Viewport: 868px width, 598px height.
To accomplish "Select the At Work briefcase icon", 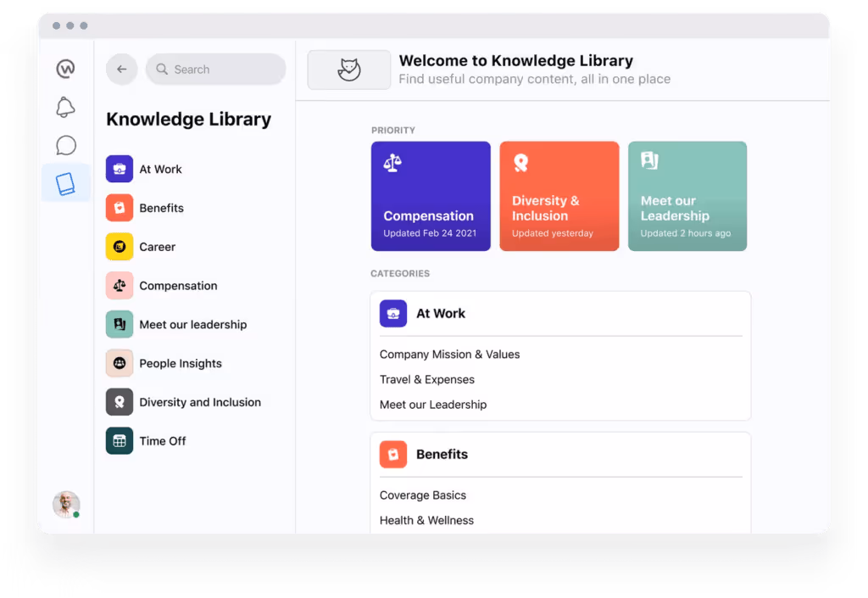I will 118,169.
